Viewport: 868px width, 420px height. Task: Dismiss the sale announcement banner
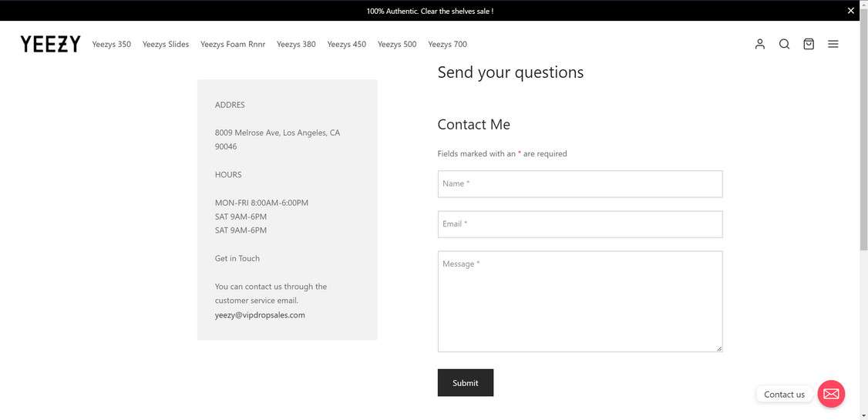tap(851, 11)
